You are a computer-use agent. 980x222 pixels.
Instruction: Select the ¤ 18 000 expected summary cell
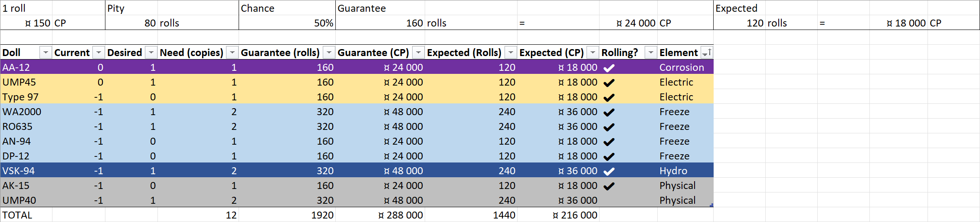point(898,23)
